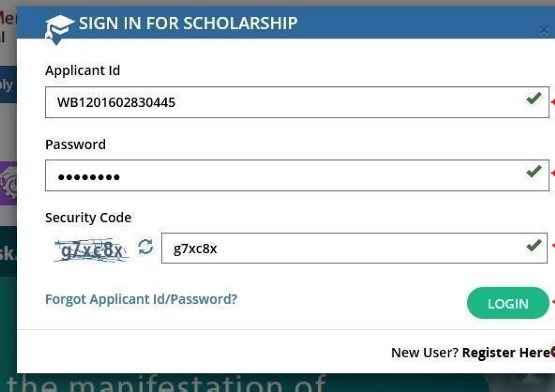Image resolution: width=555 pixels, height=392 pixels.
Task: Focus the Applicant Id input field
Action: 297,102
